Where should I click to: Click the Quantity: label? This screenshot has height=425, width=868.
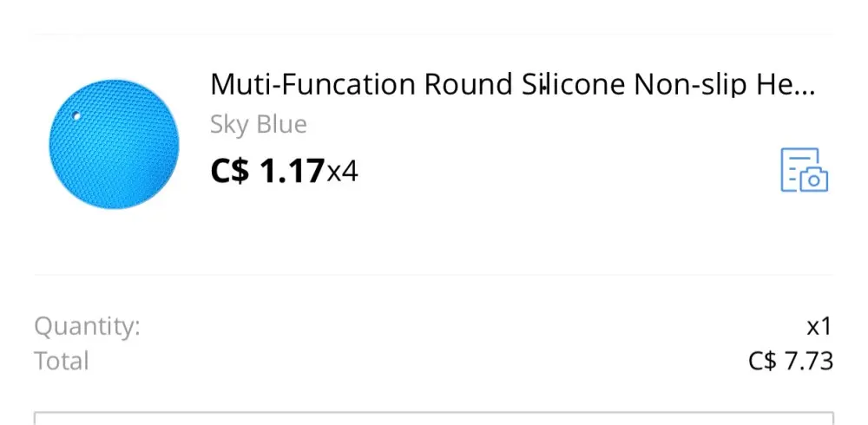[87, 327]
